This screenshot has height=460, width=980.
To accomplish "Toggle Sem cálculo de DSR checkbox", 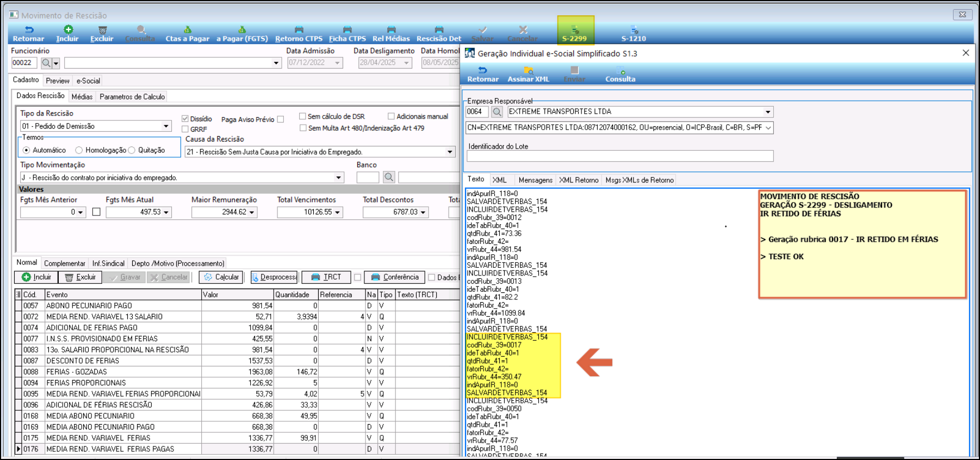I will 302,116.
